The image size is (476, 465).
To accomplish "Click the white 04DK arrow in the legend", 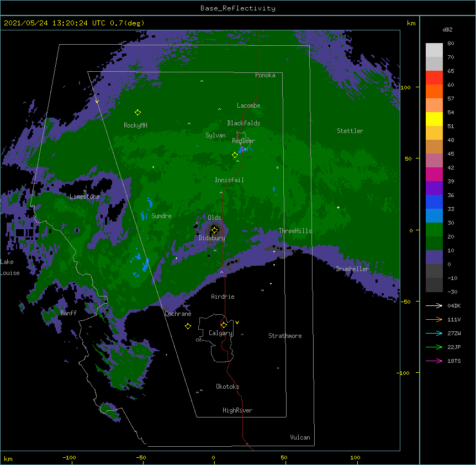I will 434,305.
